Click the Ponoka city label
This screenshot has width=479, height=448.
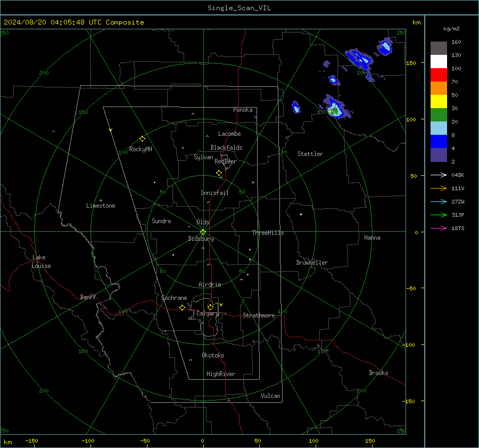pos(243,110)
